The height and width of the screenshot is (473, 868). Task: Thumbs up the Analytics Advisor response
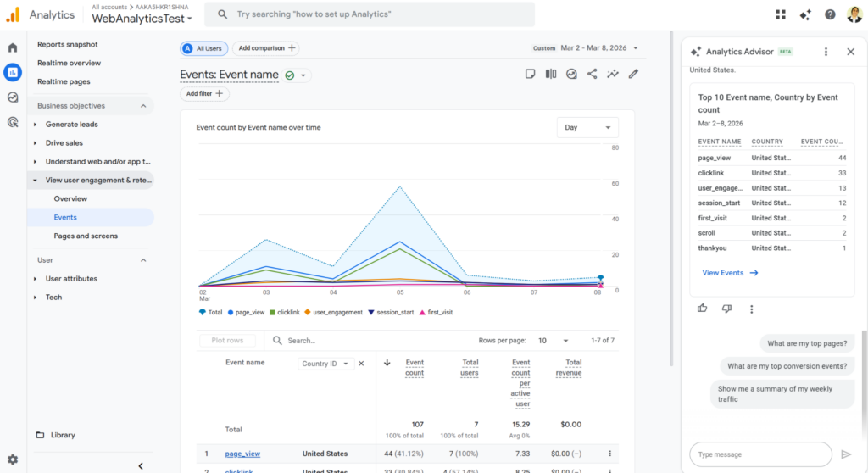click(702, 309)
